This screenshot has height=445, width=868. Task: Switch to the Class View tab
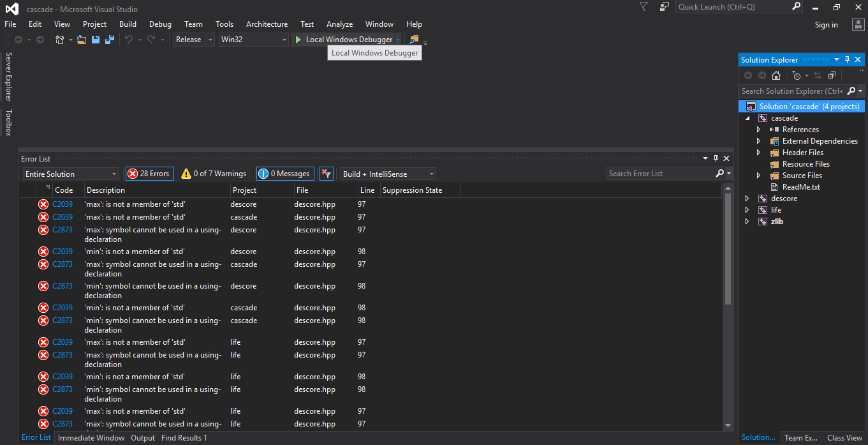coord(844,438)
